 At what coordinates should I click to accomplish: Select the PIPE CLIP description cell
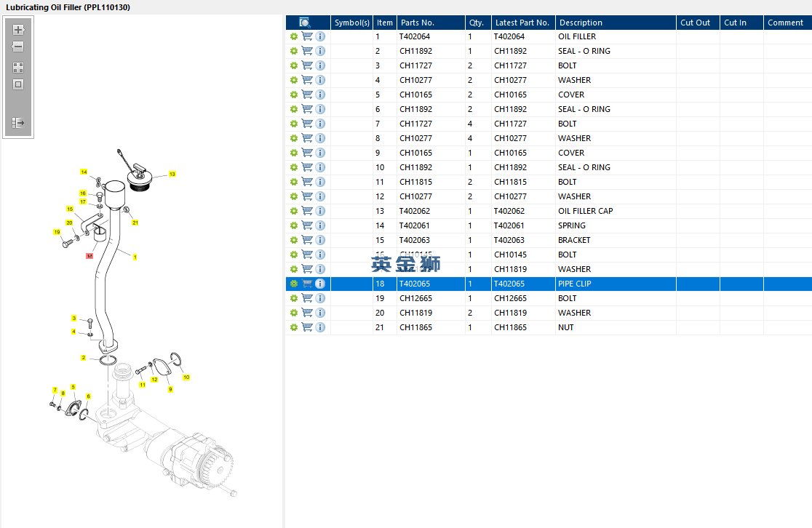tap(616, 284)
